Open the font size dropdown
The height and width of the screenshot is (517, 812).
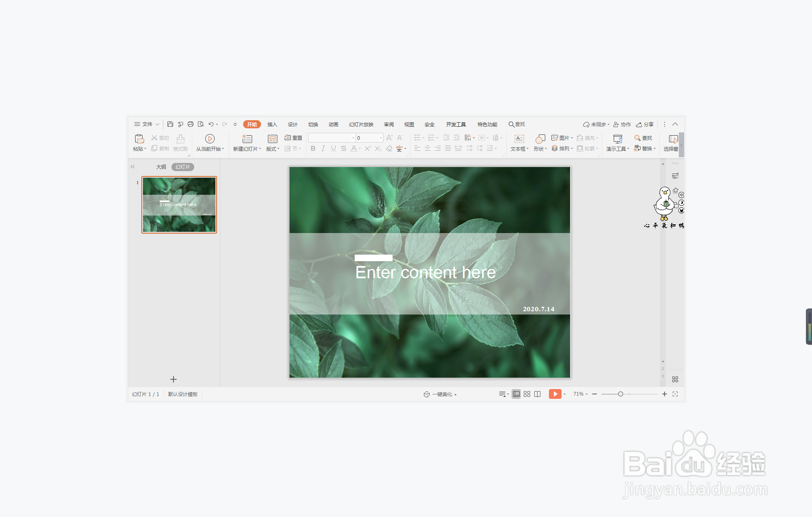(x=381, y=138)
